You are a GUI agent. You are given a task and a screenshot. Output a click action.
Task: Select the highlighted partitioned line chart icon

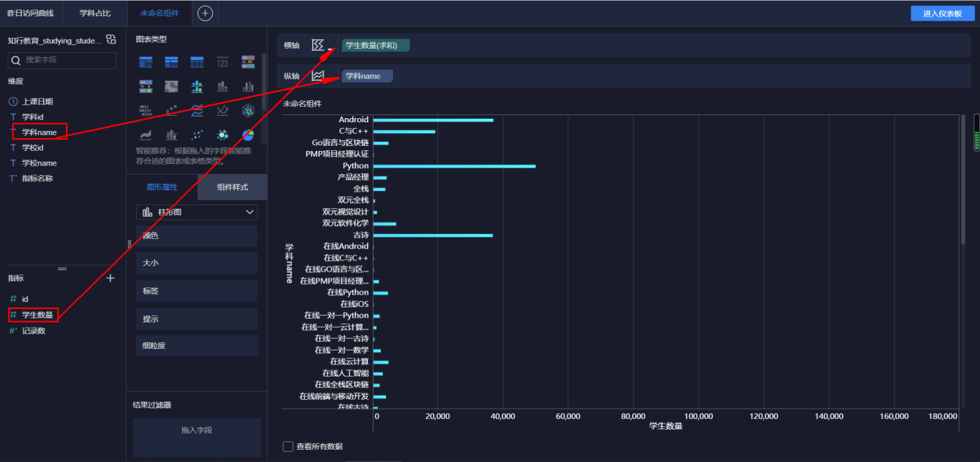tap(197, 110)
